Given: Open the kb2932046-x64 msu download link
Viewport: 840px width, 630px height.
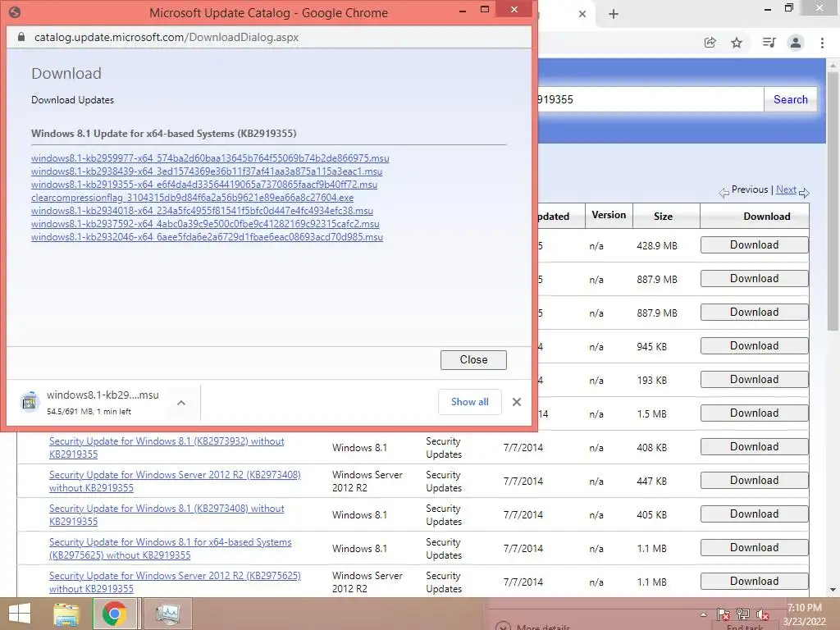Looking at the screenshot, I should (x=207, y=237).
